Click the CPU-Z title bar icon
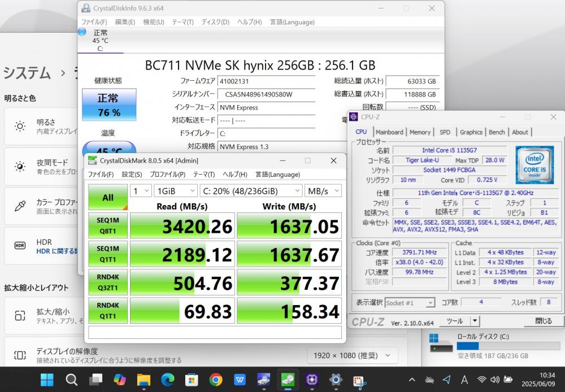 [354, 117]
